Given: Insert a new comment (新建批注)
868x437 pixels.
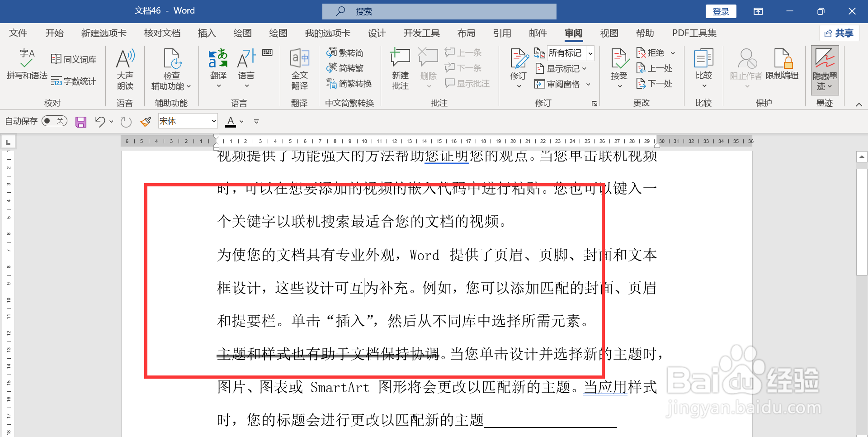Looking at the screenshot, I should (400, 69).
